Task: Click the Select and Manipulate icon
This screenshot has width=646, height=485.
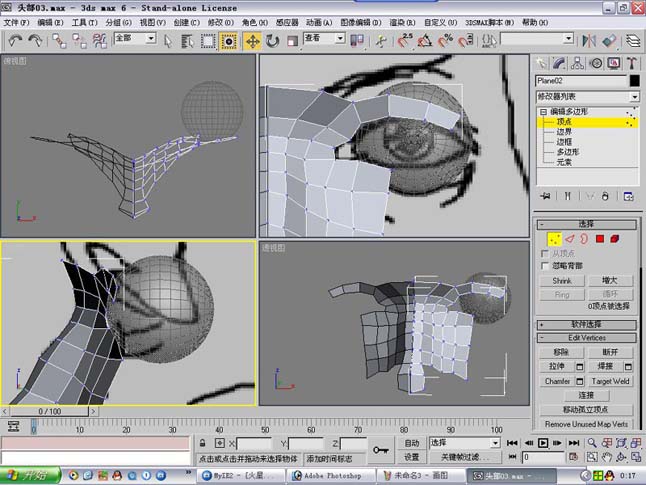Action: pyautogui.click(x=381, y=41)
